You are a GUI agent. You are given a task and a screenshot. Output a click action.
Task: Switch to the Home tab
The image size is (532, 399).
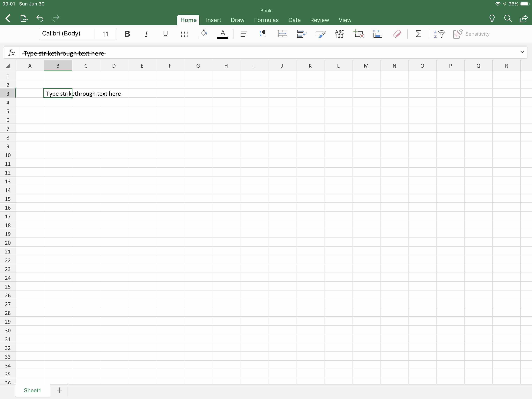coord(188,20)
